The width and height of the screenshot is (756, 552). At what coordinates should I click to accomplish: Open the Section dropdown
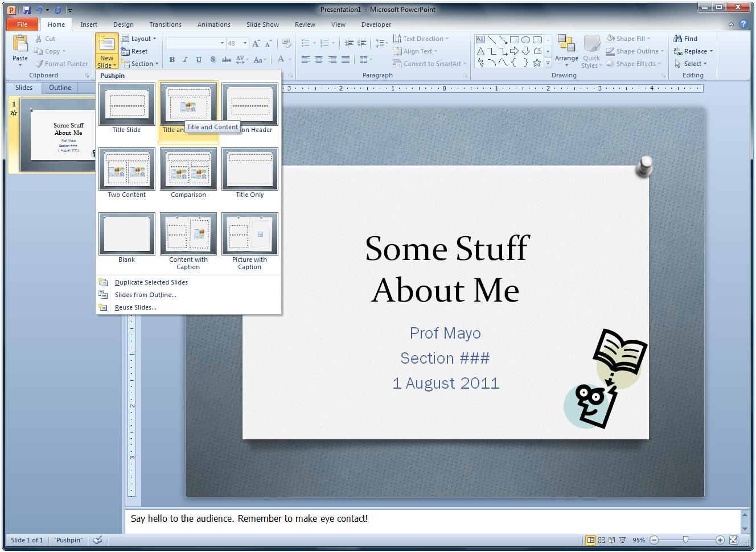point(141,63)
